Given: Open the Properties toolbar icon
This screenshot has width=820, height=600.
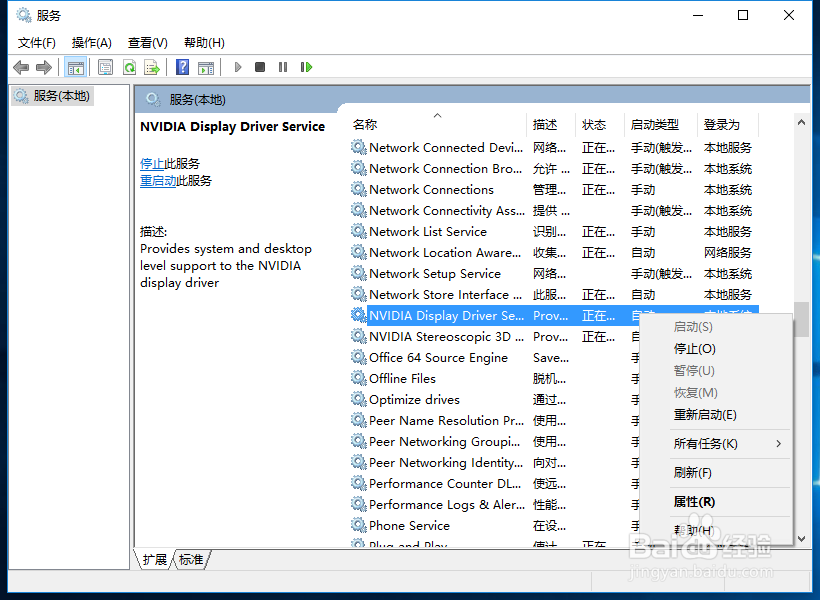Looking at the screenshot, I should (106, 67).
